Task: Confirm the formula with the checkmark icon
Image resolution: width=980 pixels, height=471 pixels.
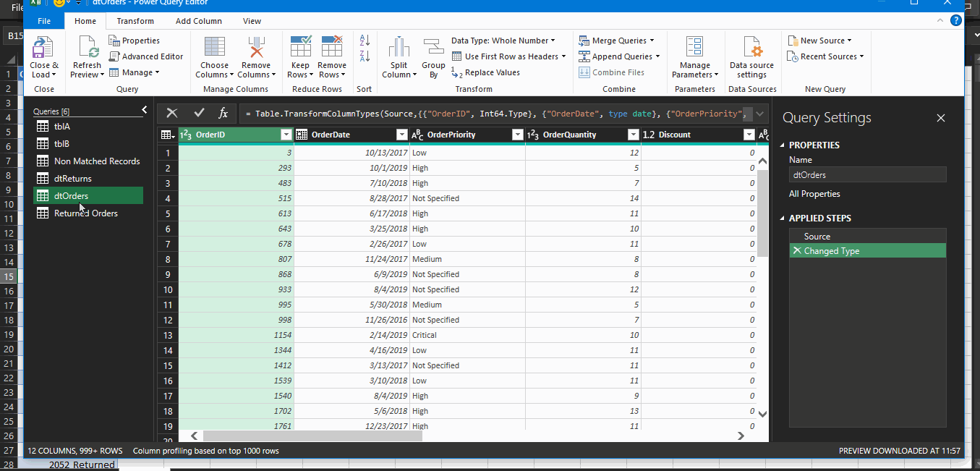Action: click(199, 113)
